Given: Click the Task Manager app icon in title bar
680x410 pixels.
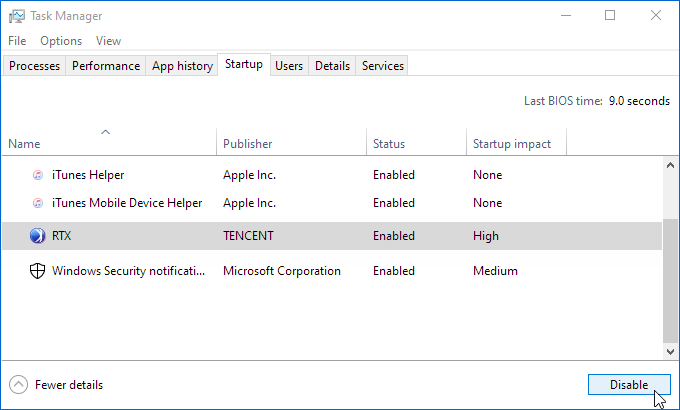Looking at the screenshot, I should [16, 16].
